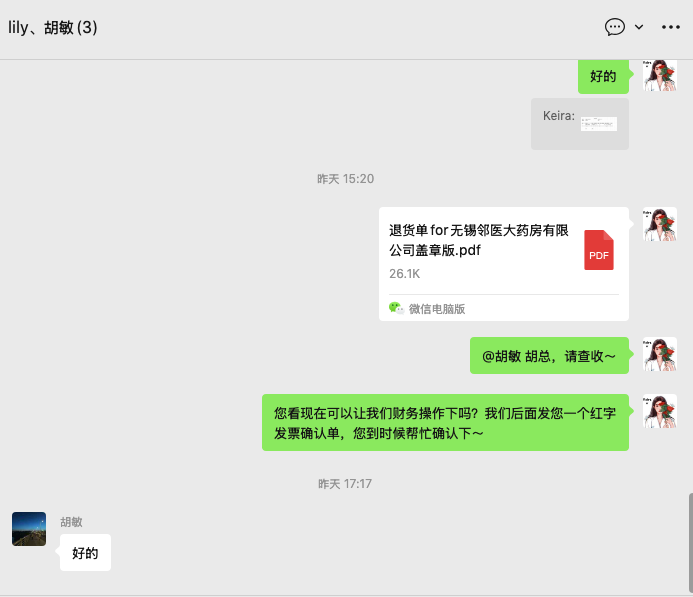Select the @胡敏 胡总，请查收 message bubble
Image resolution: width=693 pixels, height=597 pixels.
pyautogui.click(x=549, y=356)
